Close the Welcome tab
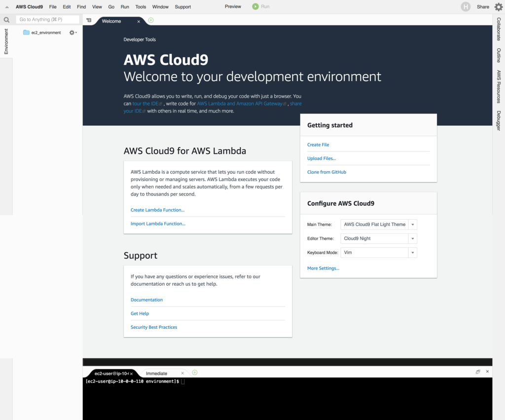505x420 pixels. pos(139,22)
